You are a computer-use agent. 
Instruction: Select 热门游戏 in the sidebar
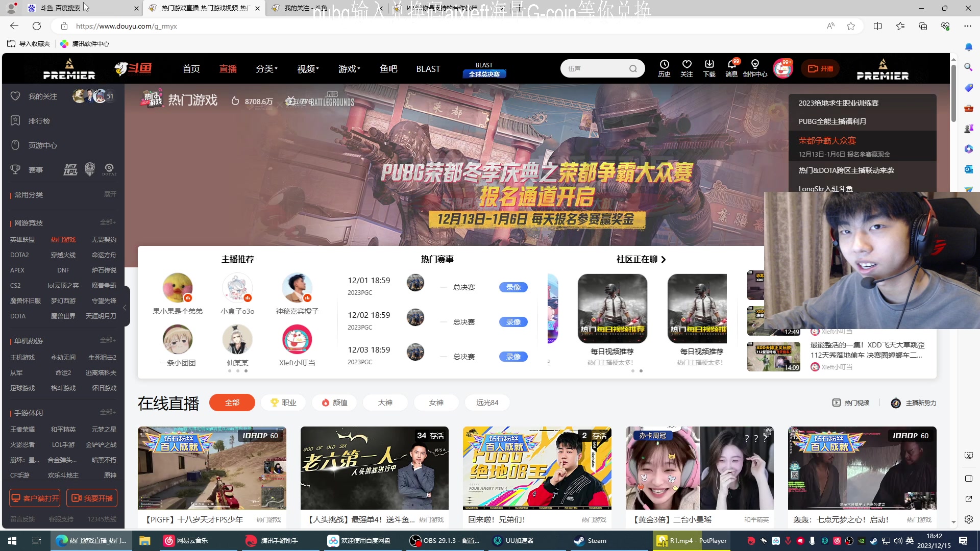[63, 239]
